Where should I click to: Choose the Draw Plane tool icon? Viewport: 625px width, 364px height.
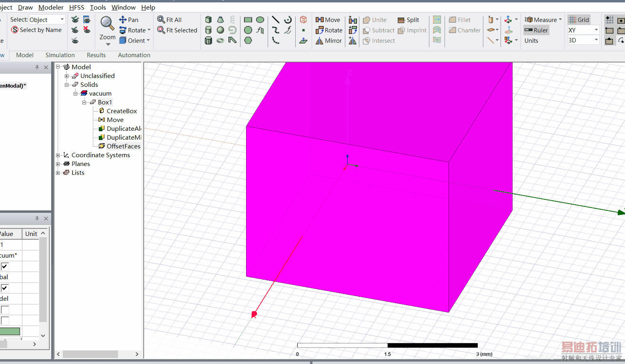(303, 40)
